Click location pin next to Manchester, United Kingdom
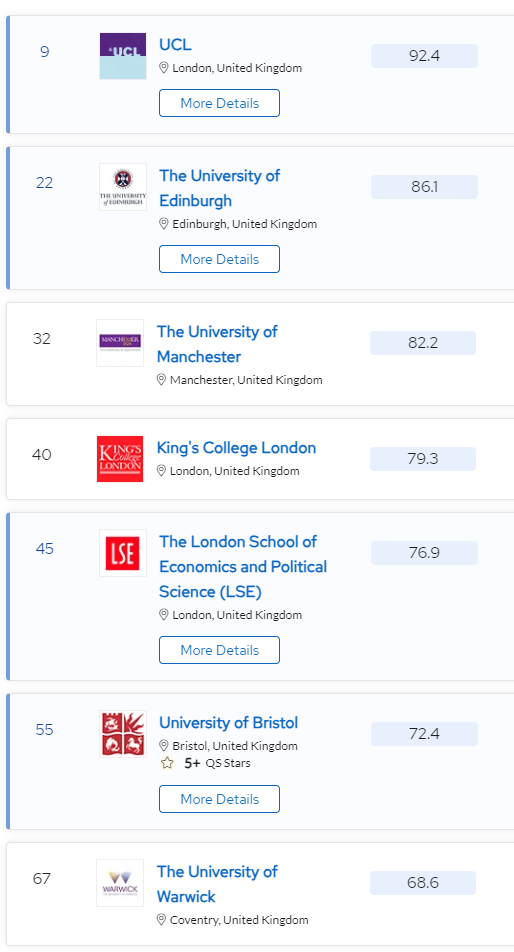The height and width of the screenshot is (952, 514). [161, 380]
